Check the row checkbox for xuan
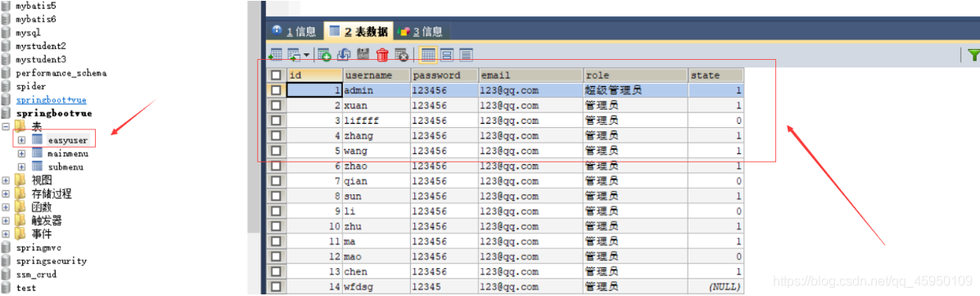Screen dimensions: 980x296 coord(276,105)
